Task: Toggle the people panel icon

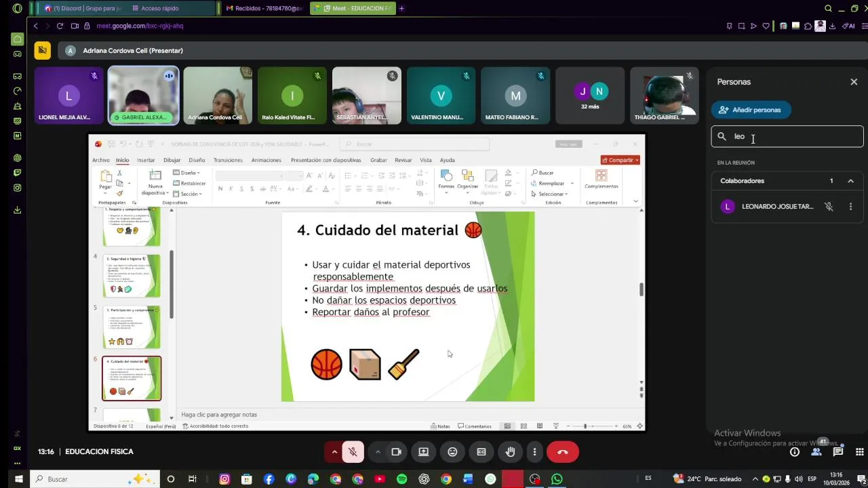Action: pyautogui.click(x=816, y=452)
